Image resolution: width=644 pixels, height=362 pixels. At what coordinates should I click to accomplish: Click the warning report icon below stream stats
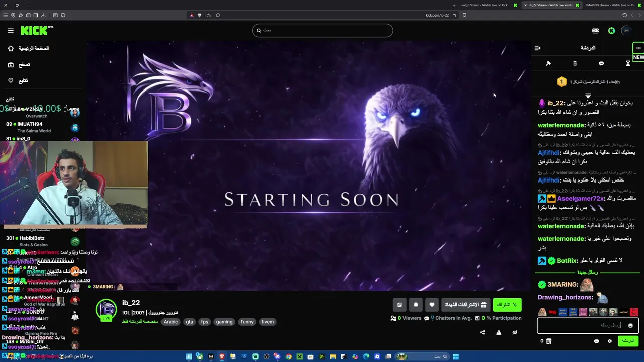click(x=499, y=332)
